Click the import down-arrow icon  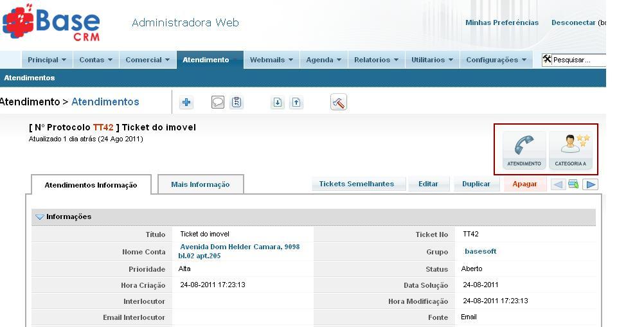tap(277, 102)
